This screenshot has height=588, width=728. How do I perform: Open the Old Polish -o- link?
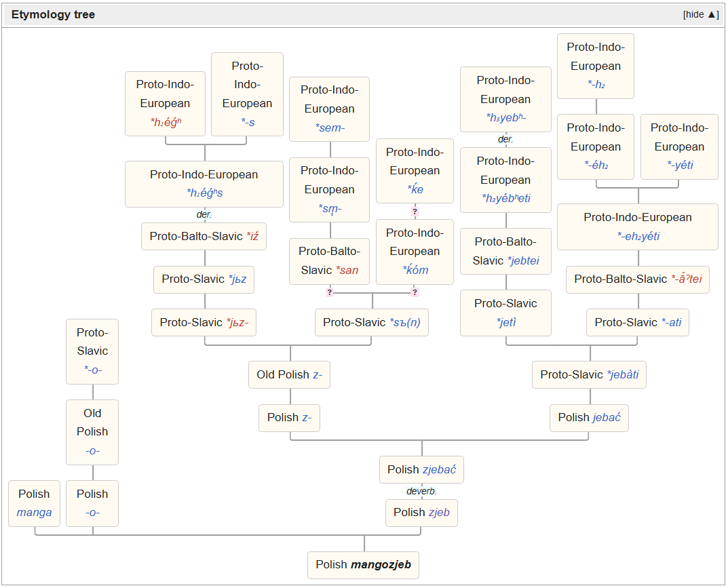coord(93,450)
